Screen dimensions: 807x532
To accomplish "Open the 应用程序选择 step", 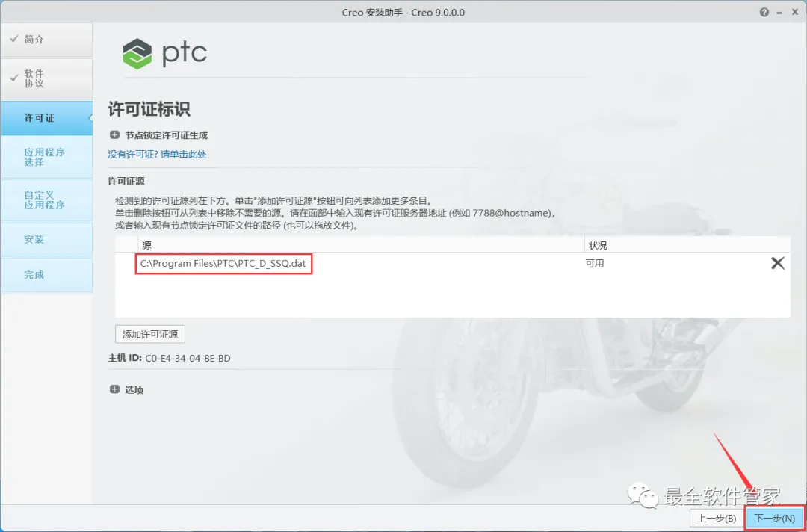I will 46,158.
